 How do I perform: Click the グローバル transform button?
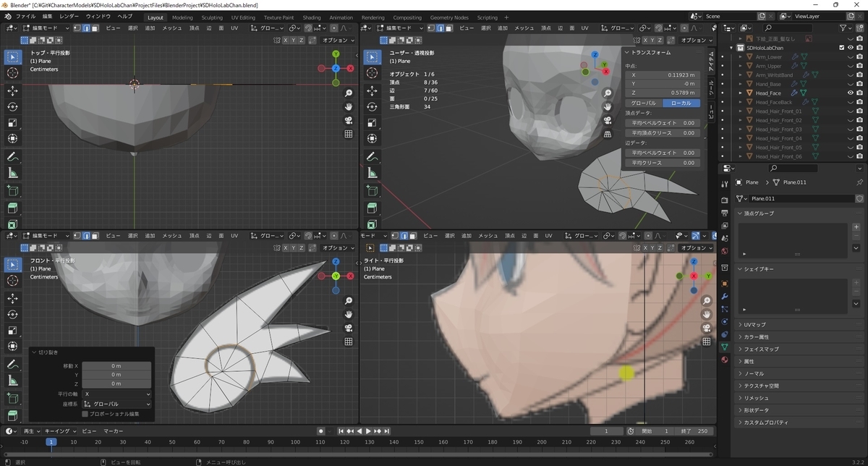[x=644, y=103]
